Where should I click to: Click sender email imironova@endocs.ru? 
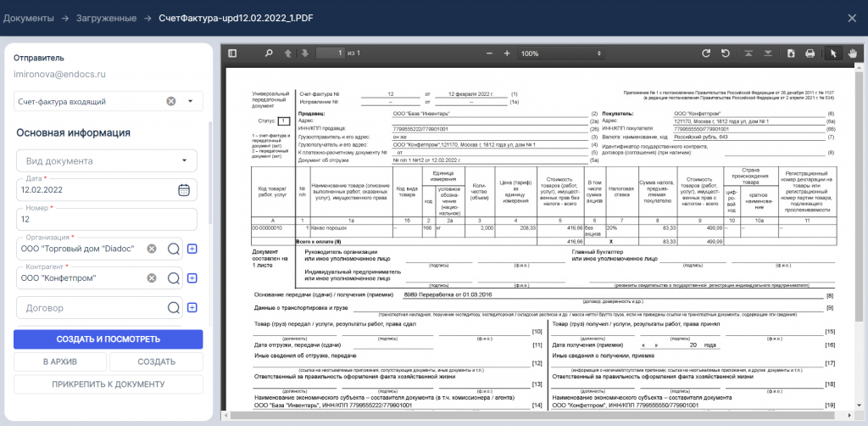[59, 74]
